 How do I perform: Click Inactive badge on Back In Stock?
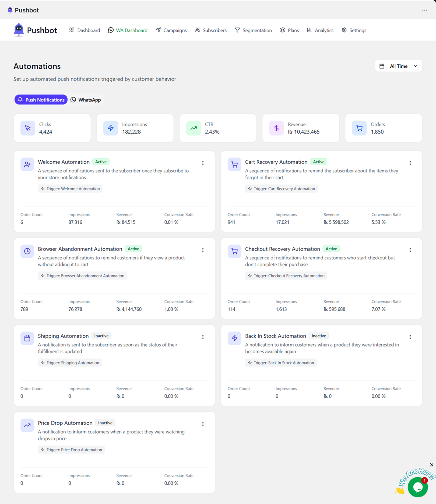(x=319, y=336)
